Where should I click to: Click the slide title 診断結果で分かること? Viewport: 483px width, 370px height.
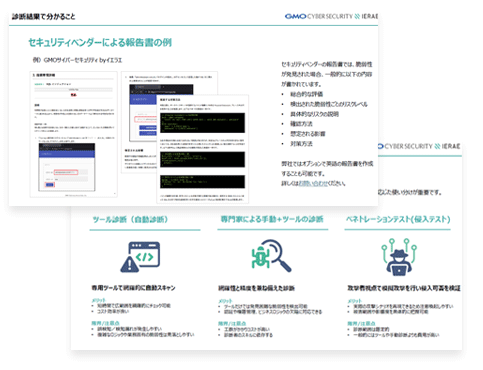[44, 16]
